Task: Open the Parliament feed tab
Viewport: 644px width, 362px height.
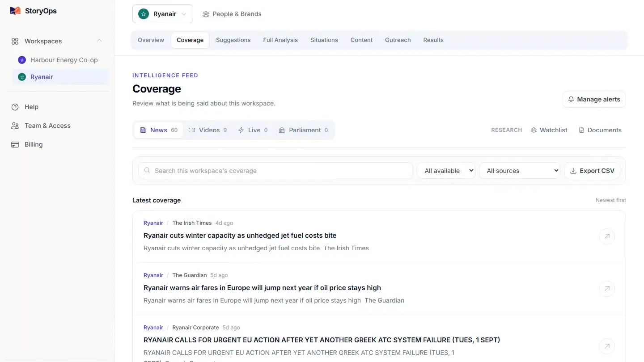Action: click(x=303, y=130)
